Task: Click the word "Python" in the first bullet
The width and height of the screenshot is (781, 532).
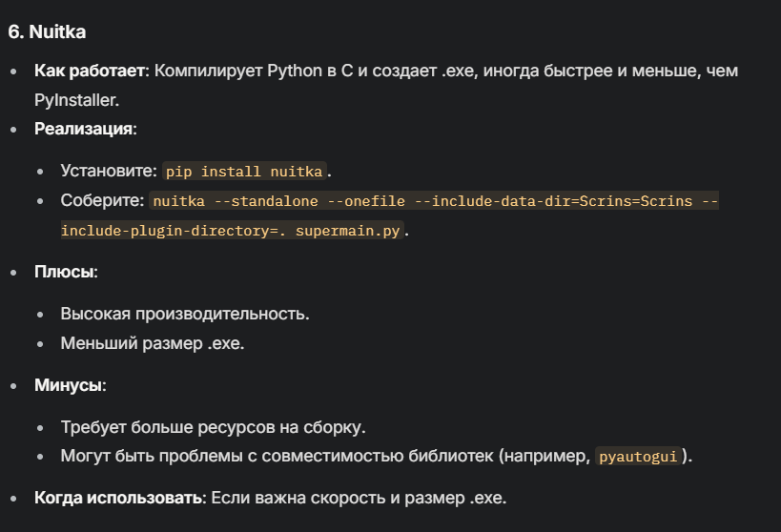Action: tap(296, 72)
